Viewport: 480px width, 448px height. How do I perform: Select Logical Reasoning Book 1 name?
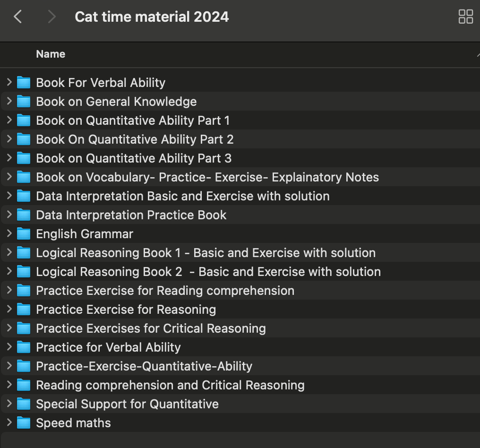coord(206,253)
